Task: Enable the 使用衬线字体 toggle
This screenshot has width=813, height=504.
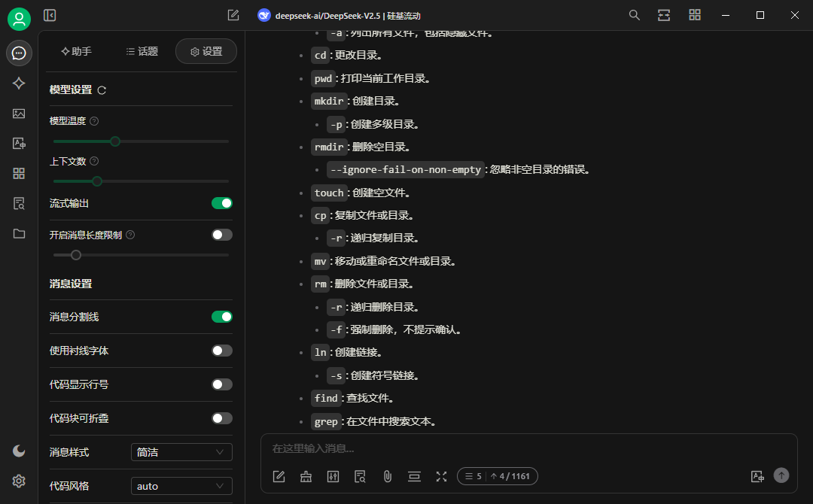Action: [222, 351]
